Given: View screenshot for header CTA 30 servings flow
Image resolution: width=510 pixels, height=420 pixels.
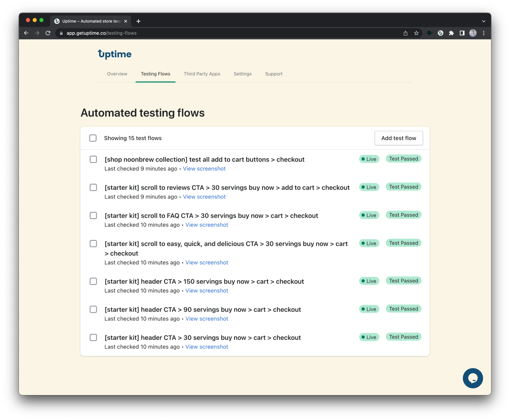Looking at the screenshot, I should [x=207, y=347].
